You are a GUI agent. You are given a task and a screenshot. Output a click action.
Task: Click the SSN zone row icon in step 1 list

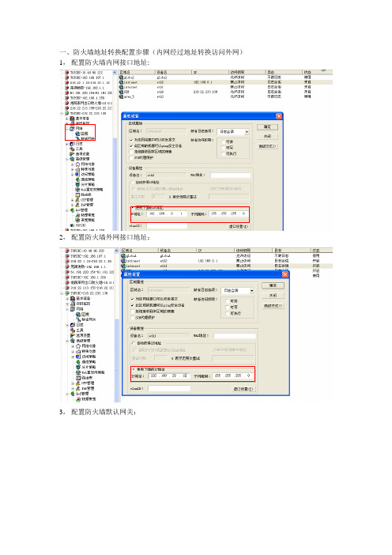122,92
